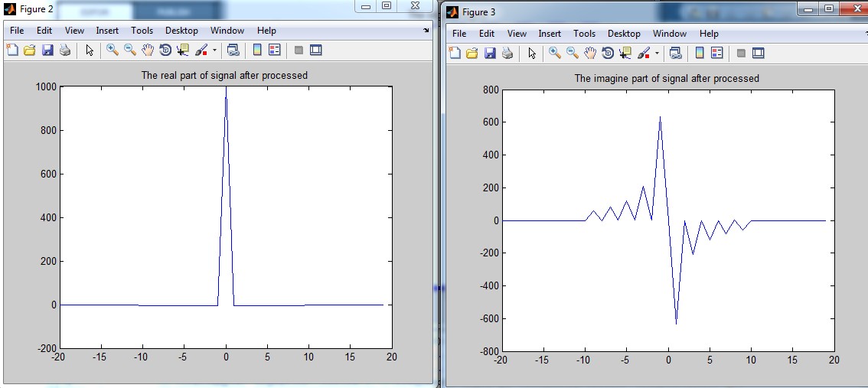Minimize the Figure 3 window

pyautogui.click(x=808, y=8)
